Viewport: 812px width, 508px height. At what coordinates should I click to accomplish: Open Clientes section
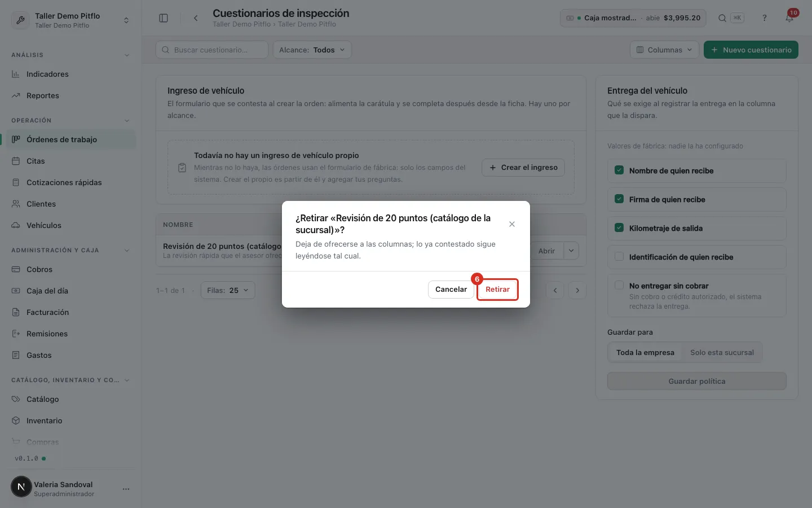coord(70,204)
